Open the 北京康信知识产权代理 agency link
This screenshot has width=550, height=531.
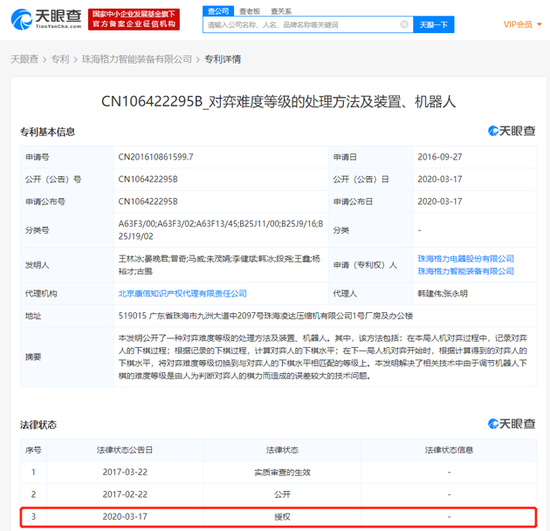(x=182, y=293)
